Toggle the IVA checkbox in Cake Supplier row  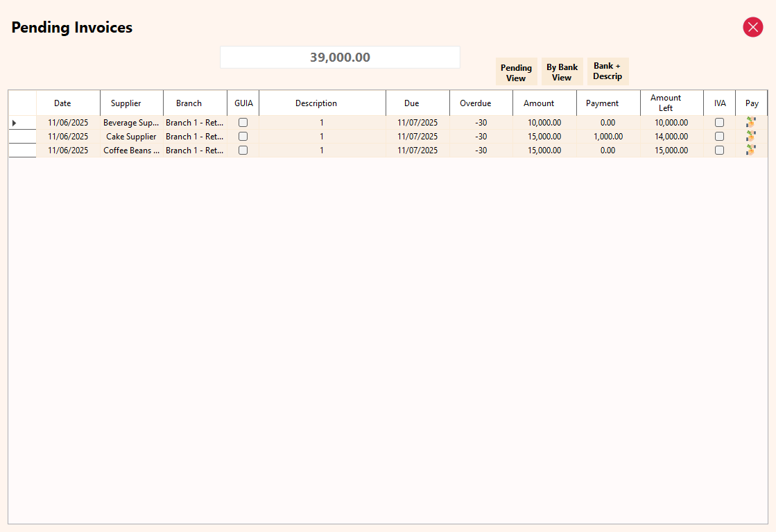[x=720, y=136]
